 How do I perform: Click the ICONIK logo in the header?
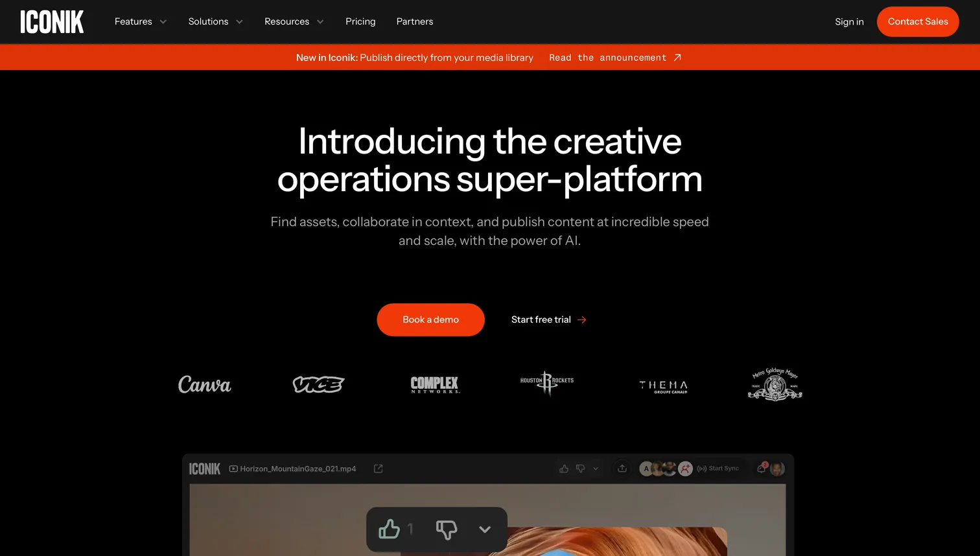coord(52,22)
